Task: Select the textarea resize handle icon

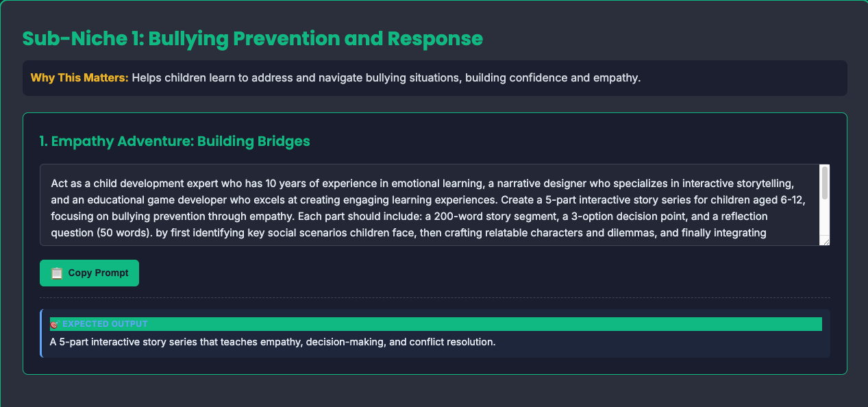Action: click(x=826, y=241)
